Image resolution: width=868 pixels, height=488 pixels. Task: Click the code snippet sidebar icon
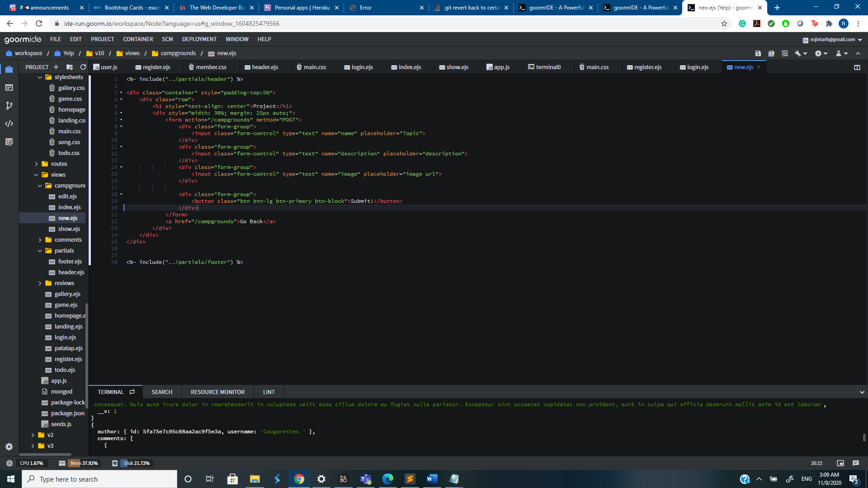tap(9, 123)
